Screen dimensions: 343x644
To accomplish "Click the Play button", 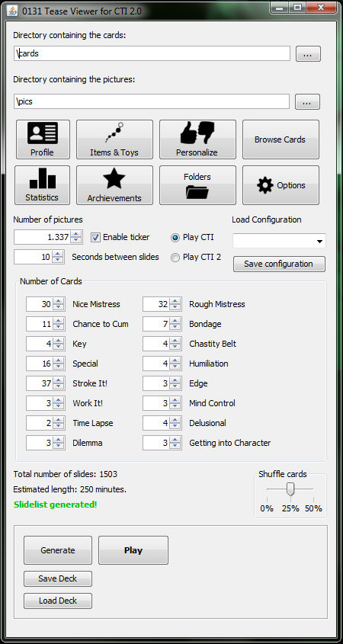I will coord(133,550).
